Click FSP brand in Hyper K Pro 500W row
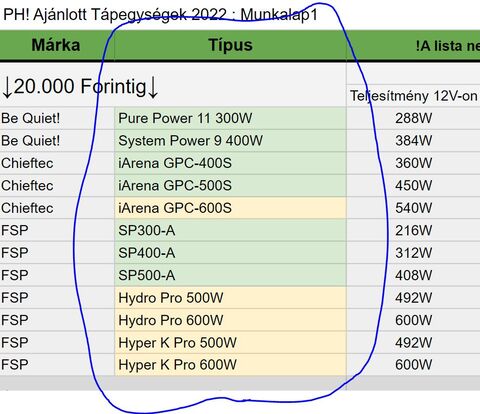 (x=15, y=343)
